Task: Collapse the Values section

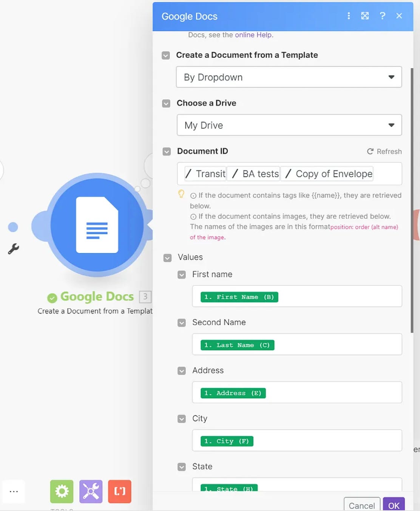Action: (x=168, y=258)
